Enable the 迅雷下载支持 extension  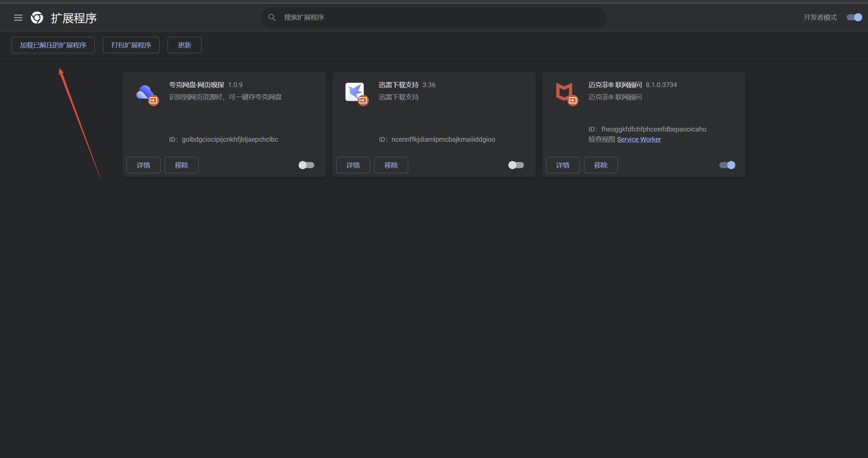[516, 165]
